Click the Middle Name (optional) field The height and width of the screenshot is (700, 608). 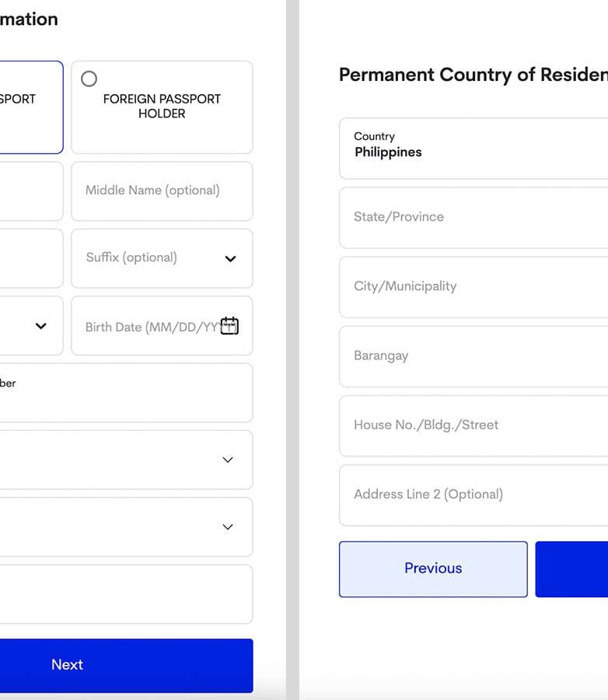click(162, 191)
